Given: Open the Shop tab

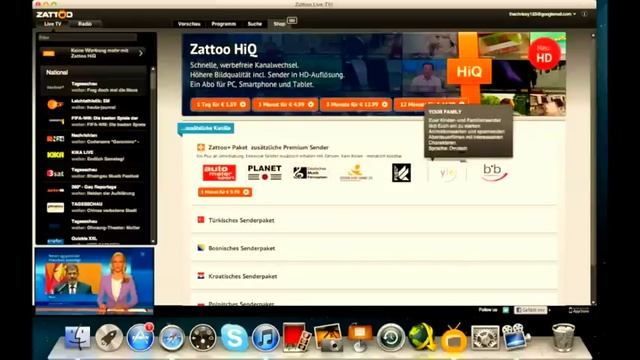Looking at the screenshot, I should (x=280, y=24).
